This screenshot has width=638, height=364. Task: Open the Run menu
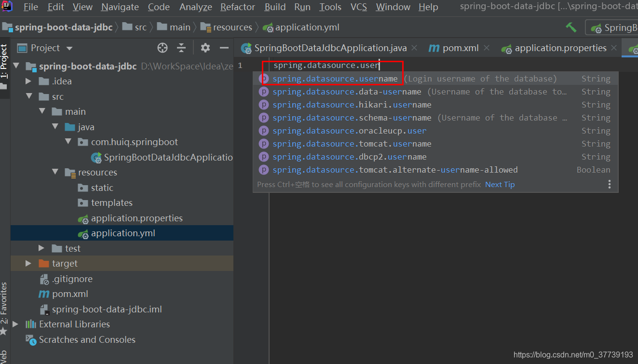tap(302, 7)
